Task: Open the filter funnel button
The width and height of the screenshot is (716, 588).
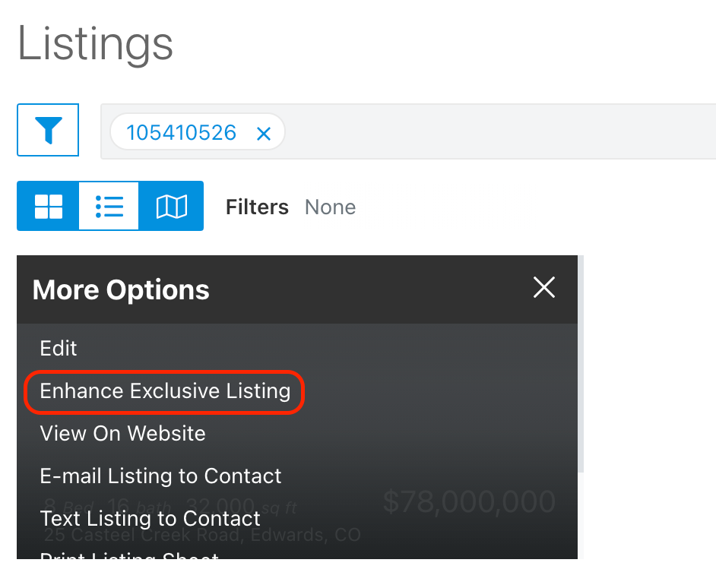Action: coord(48,130)
